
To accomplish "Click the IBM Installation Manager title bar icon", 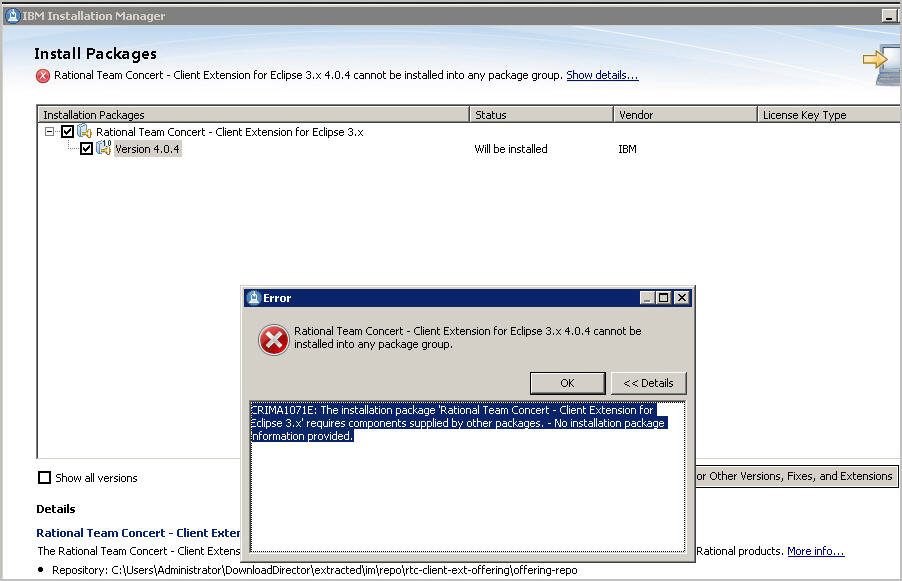I will [12, 16].
